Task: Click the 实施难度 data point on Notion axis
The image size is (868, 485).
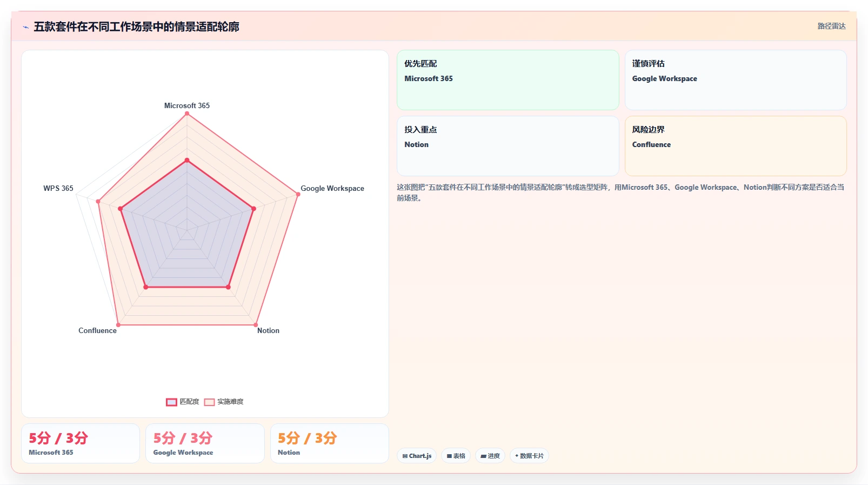Action: click(x=256, y=325)
